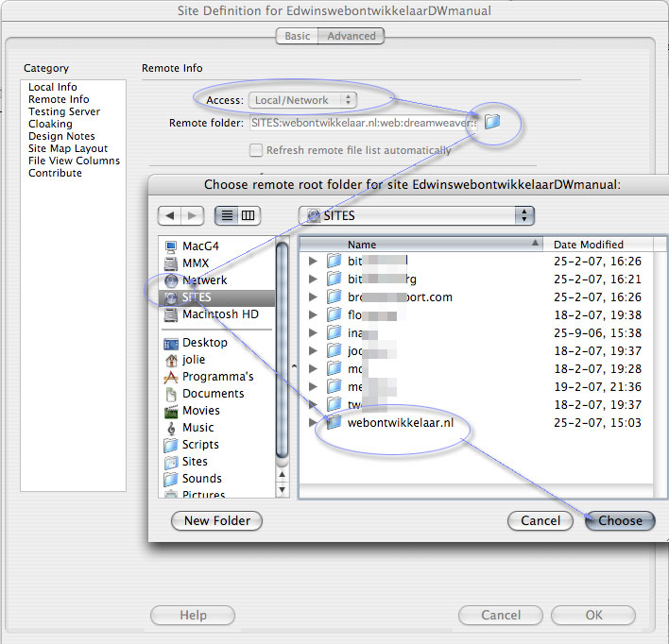Select SITES volume in sidebar
The height and width of the screenshot is (644, 669).
click(x=216, y=297)
